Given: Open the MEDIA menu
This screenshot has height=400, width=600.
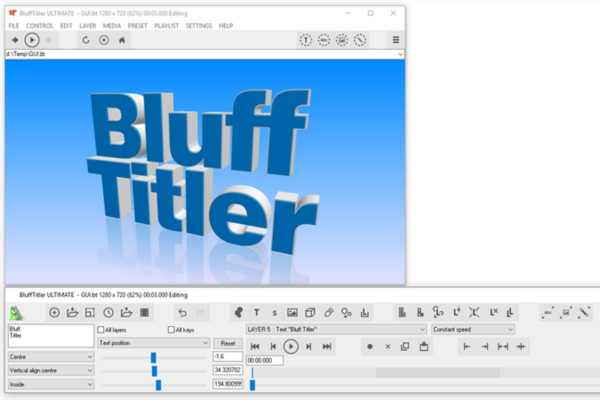Looking at the screenshot, I should 112,26.
